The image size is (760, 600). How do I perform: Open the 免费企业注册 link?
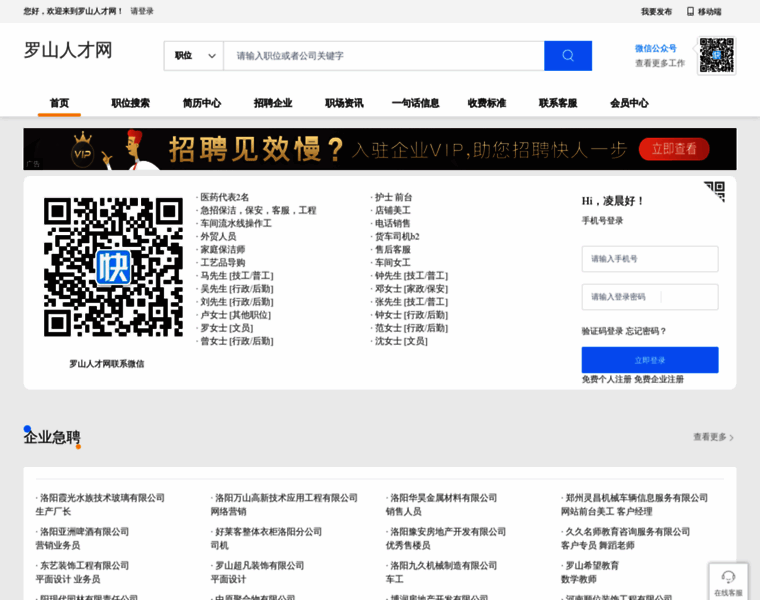659,379
